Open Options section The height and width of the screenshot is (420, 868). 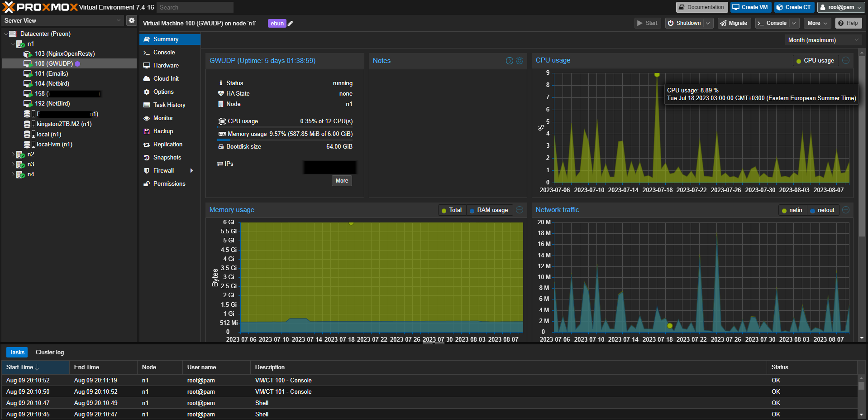click(x=170, y=92)
